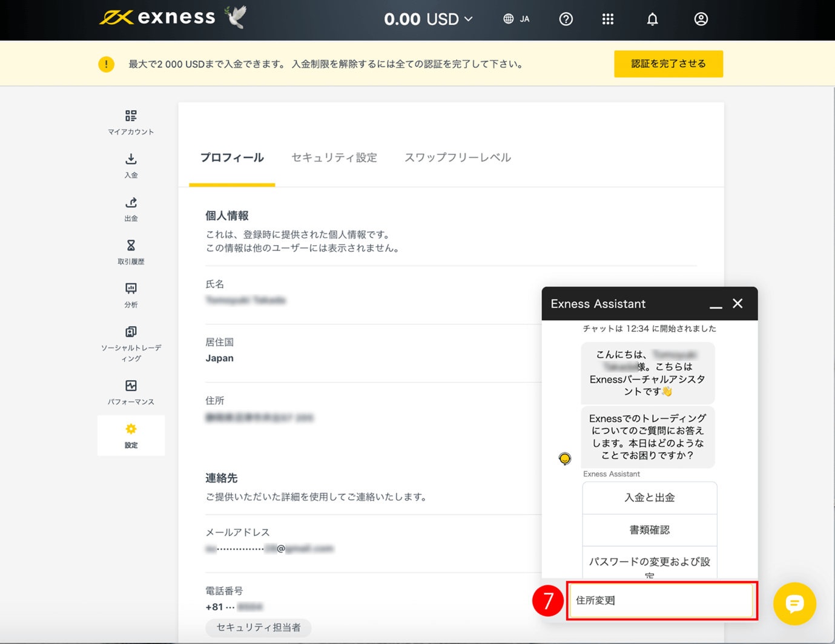Open 取引履歴 in sidebar
Image resolution: width=835 pixels, height=644 pixels.
coord(131,252)
